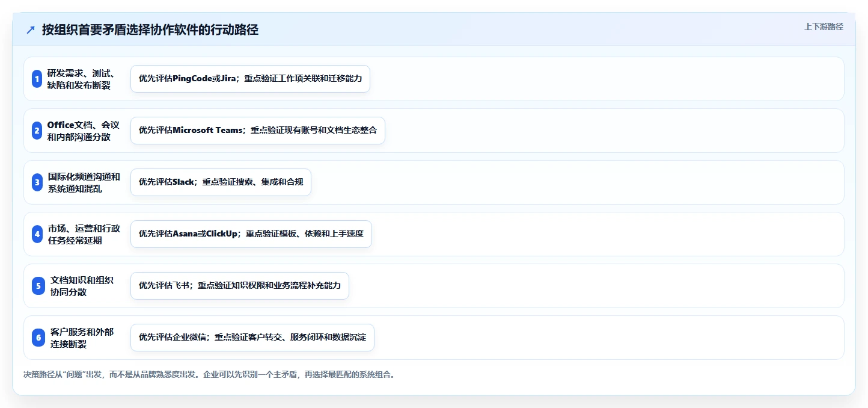
Task: Click step number 3 badge
Action: (x=37, y=182)
